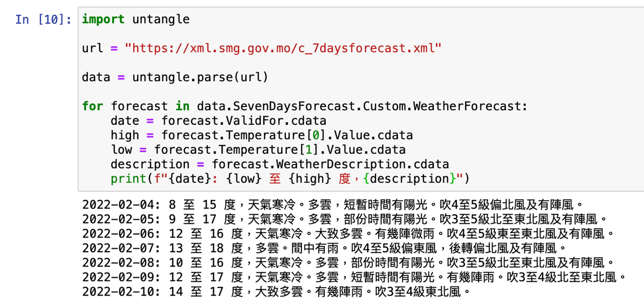
Task: Click the 'description = forecast.WeatherDescription' line
Action: tap(280, 164)
